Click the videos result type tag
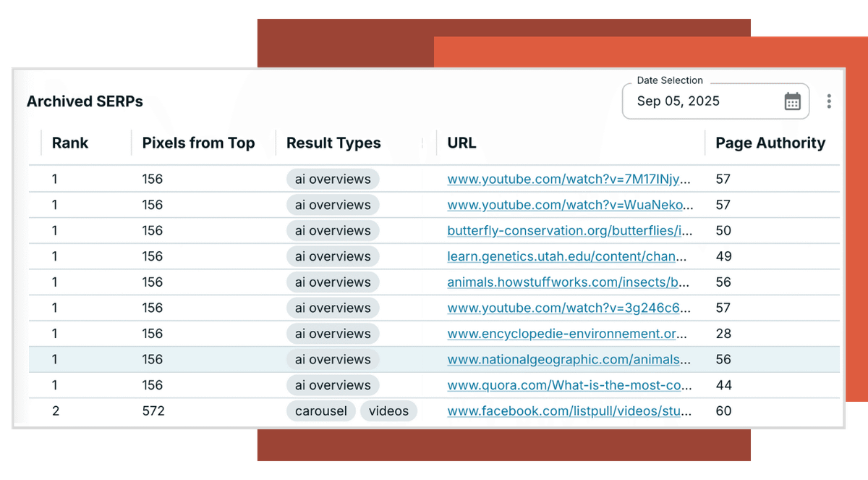 point(388,411)
